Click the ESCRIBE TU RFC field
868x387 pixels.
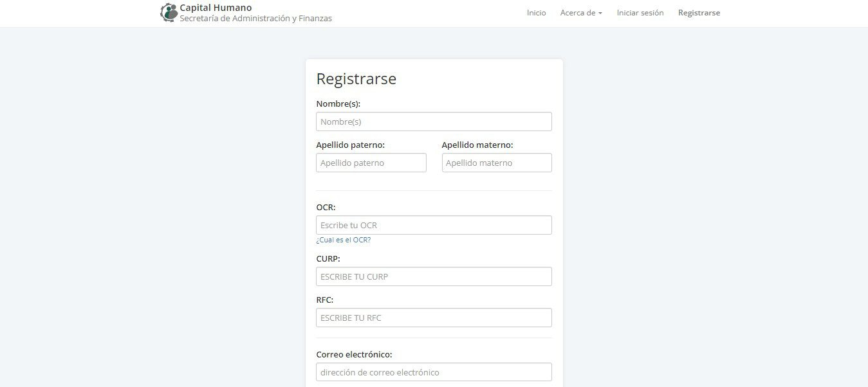[x=434, y=318]
